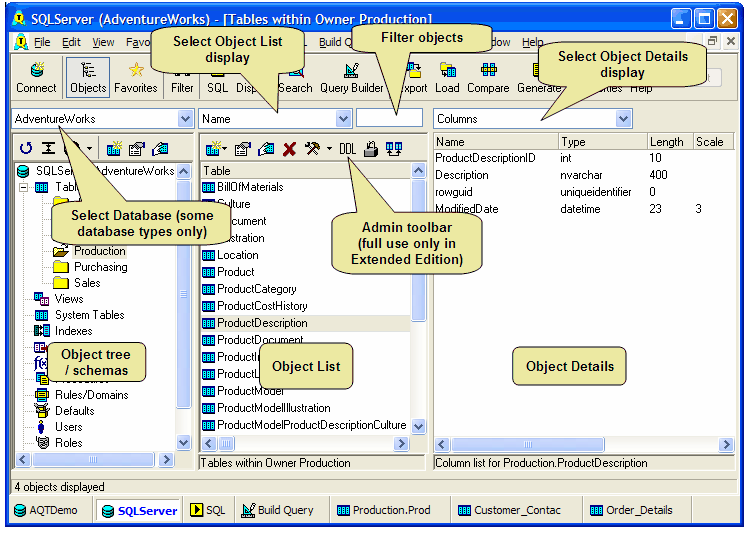Open the Edit menu
Screen dimensions: 749x533
coord(71,43)
